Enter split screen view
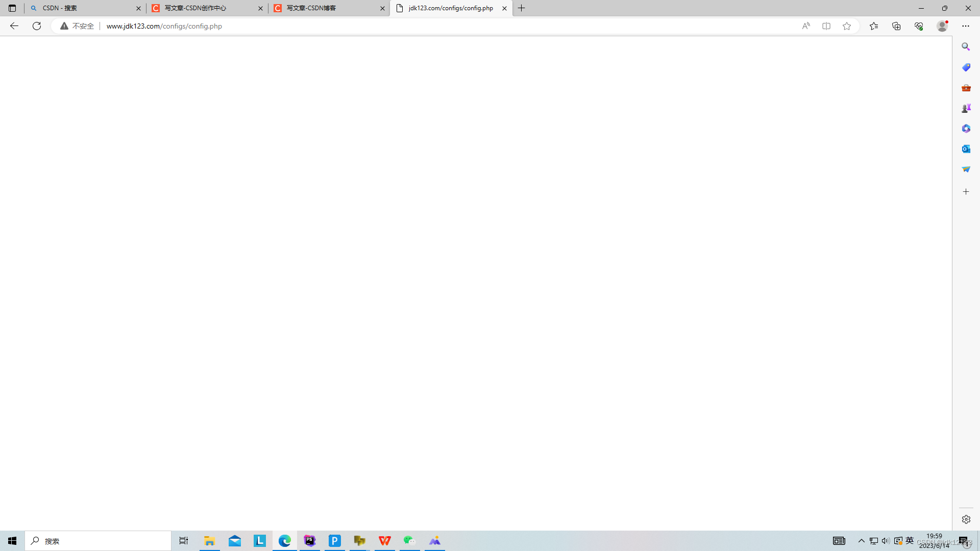 (x=826, y=26)
